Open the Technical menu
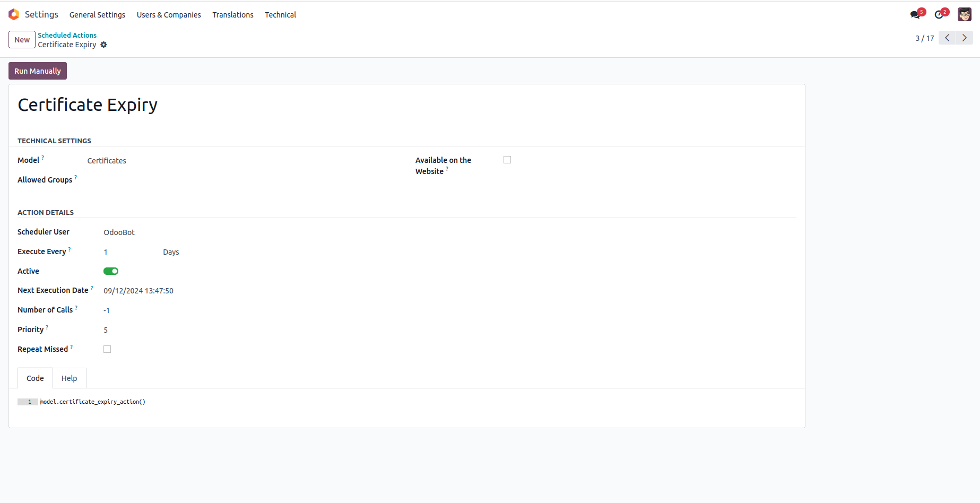 pyautogui.click(x=281, y=15)
